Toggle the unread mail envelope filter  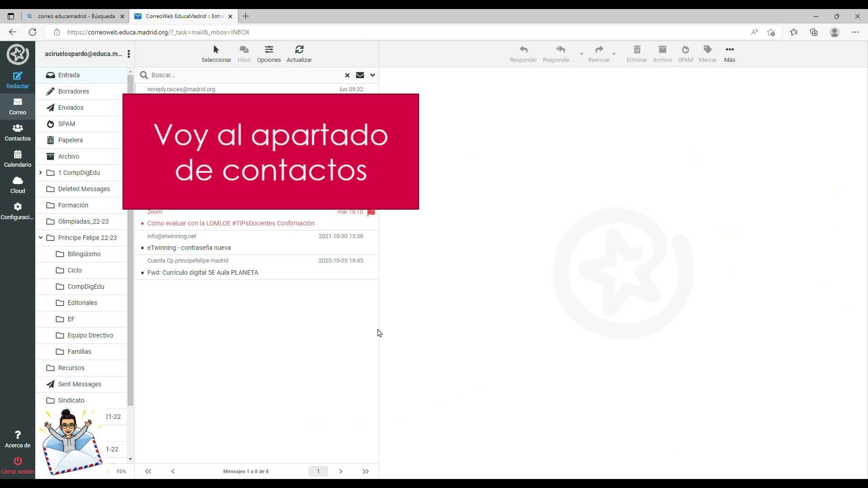tap(360, 75)
